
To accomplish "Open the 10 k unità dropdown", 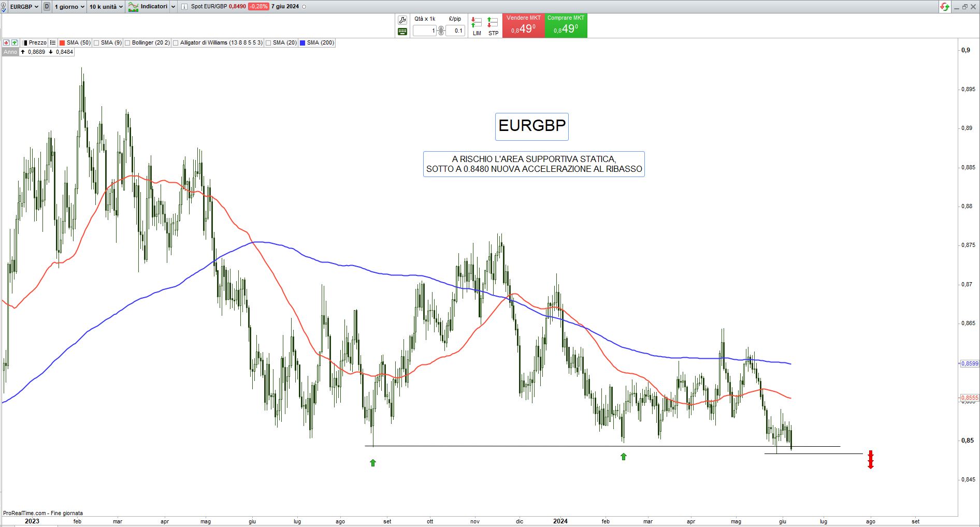I will 106,7.
